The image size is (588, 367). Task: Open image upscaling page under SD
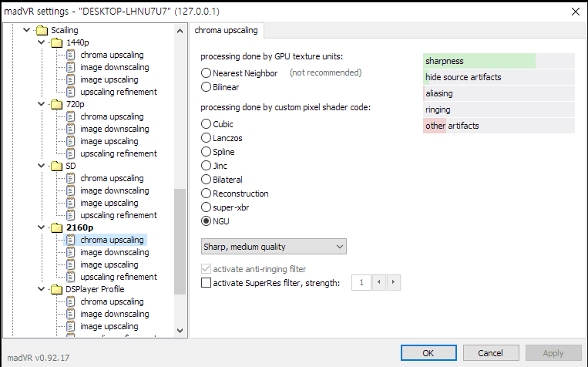pyautogui.click(x=109, y=203)
